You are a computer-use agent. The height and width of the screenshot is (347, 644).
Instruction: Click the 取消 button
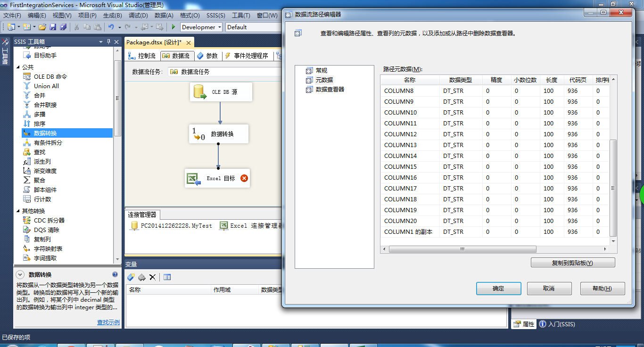(x=549, y=289)
